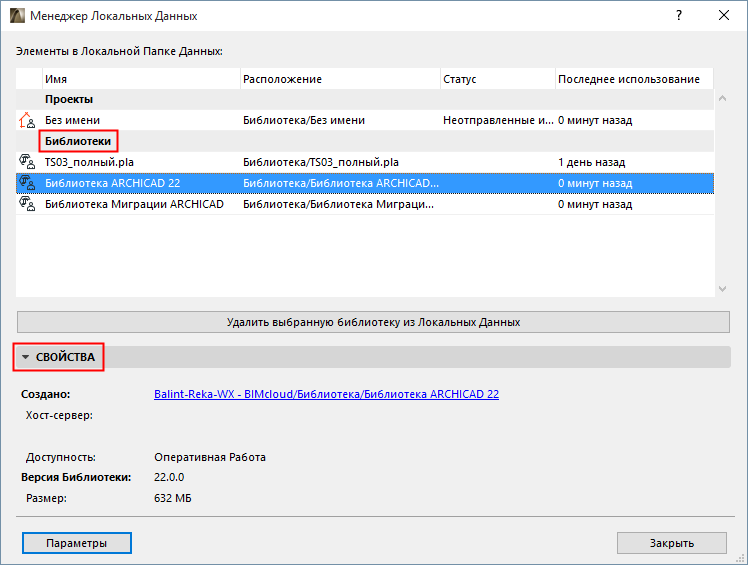Viewport: 748px width, 565px height.
Task: Click the Библиотека/Библиотека Миграци... location cell
Action: (338, 204)
